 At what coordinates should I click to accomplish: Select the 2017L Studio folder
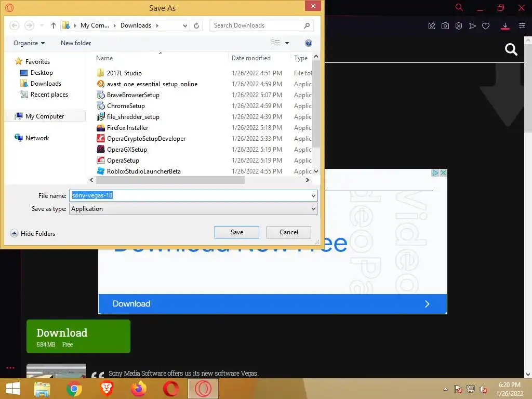tap(124, 73)
